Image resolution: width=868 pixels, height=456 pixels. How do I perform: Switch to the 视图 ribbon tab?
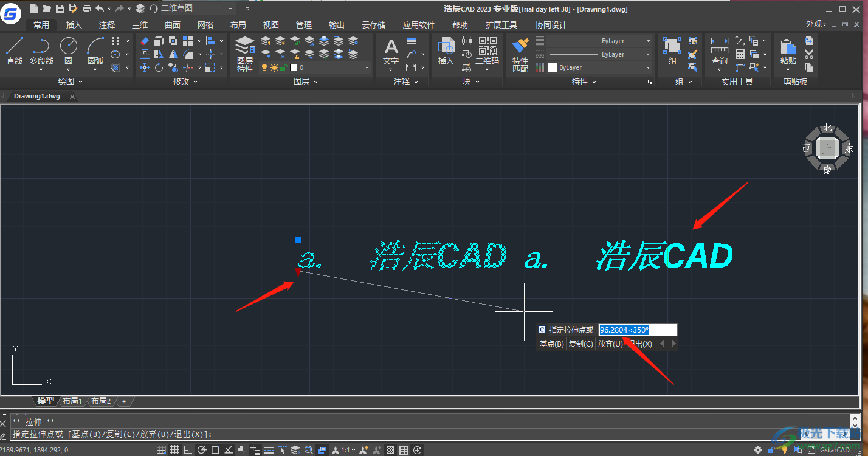pyautogui.click(x=271, y=25)
